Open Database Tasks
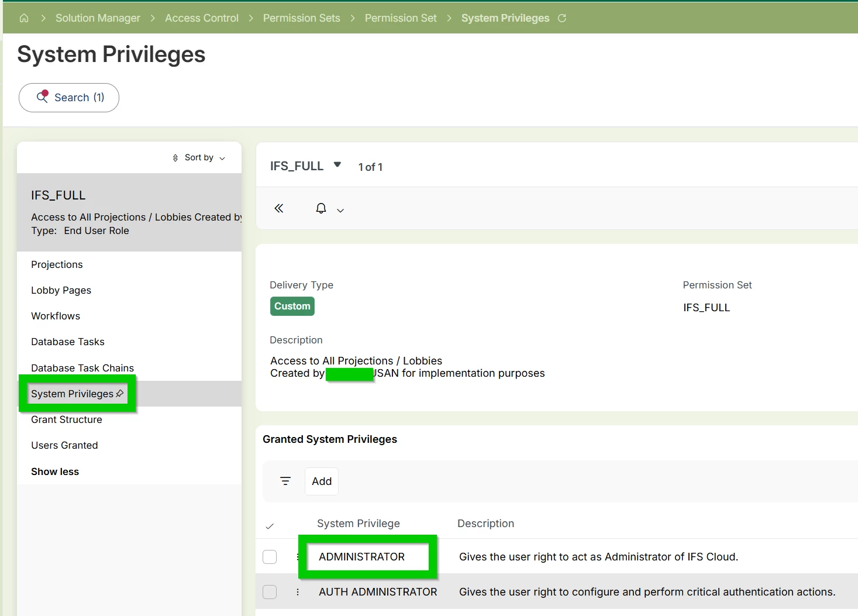This screenshot has height=616, width=858. click(68, 342)
